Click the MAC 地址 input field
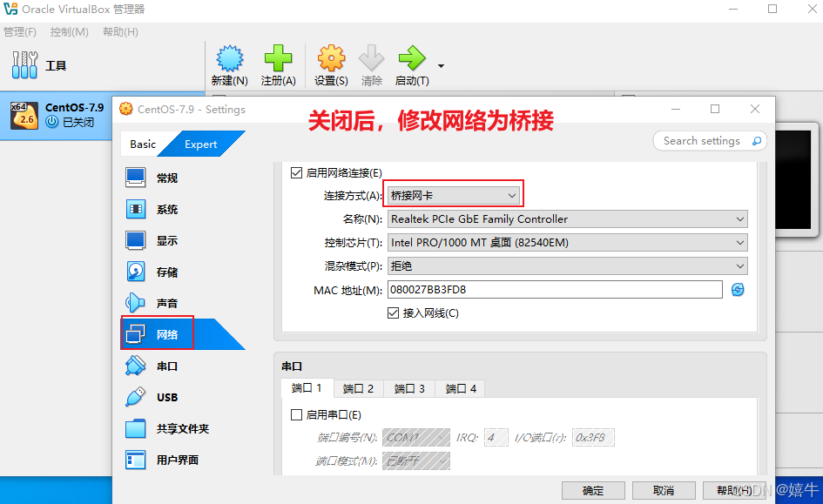This screenshot has width=823, height=504. 555,290
